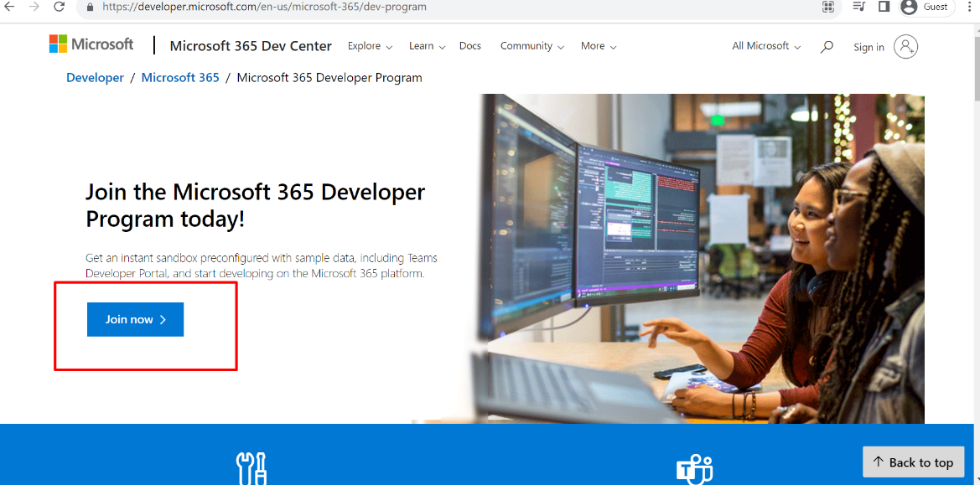Screen dimensions: 980x485
Task: Expand the More menu
Action: 598,46
